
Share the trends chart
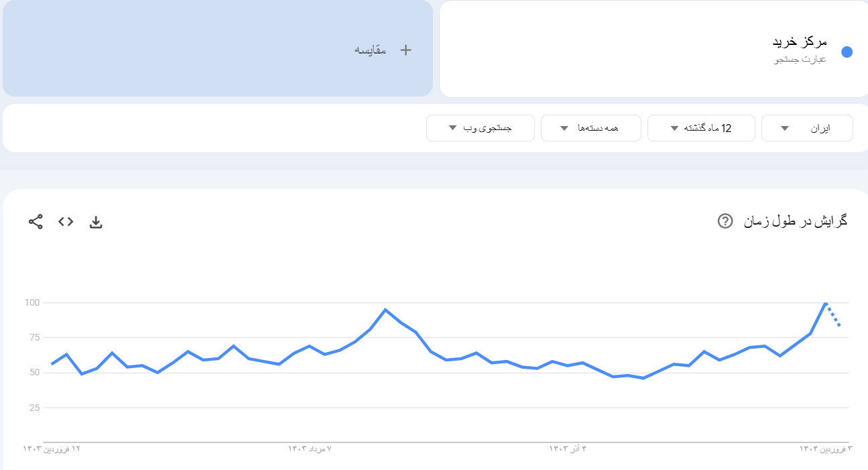pos(35,221)
